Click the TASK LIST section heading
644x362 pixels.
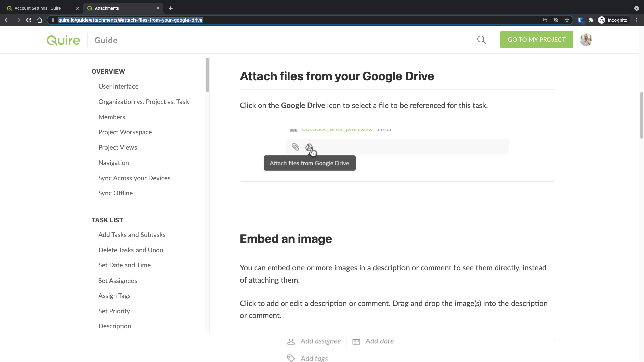pos(107,220)
